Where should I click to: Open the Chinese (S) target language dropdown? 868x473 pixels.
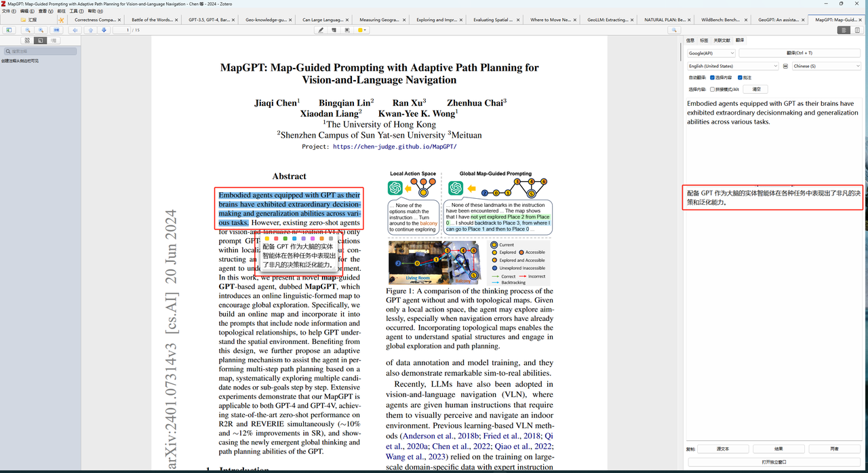826,66
